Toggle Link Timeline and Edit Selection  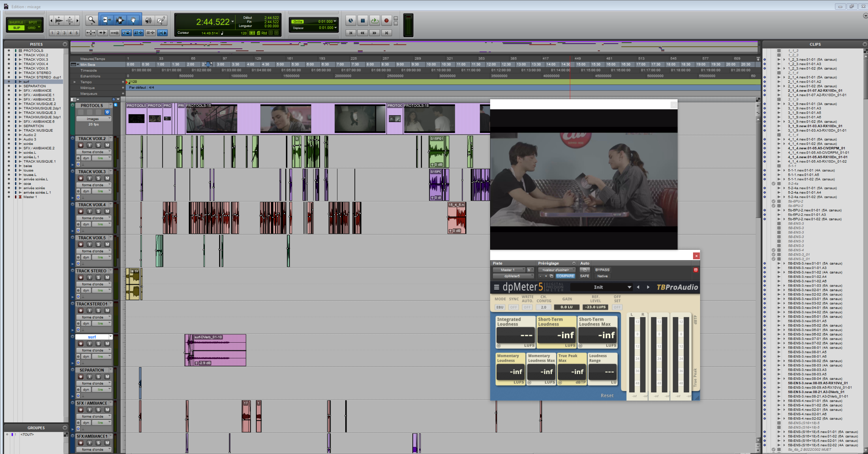tap(138, 33)
